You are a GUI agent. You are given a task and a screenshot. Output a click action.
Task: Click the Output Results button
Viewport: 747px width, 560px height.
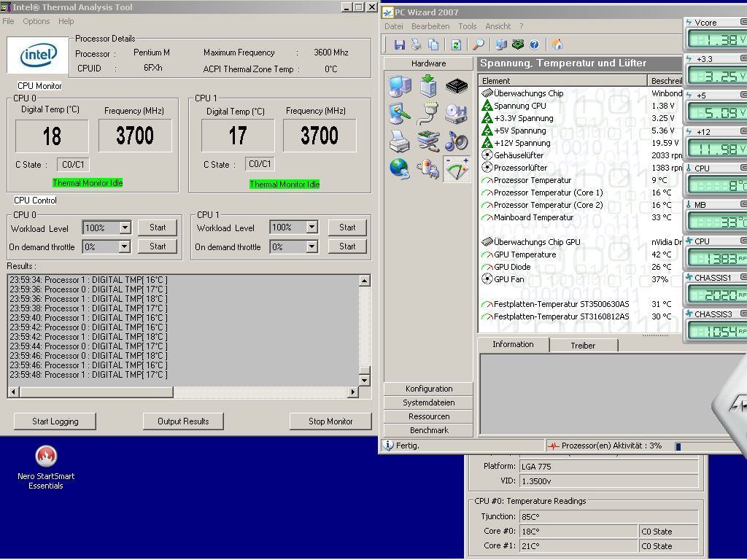click(183, 421)
